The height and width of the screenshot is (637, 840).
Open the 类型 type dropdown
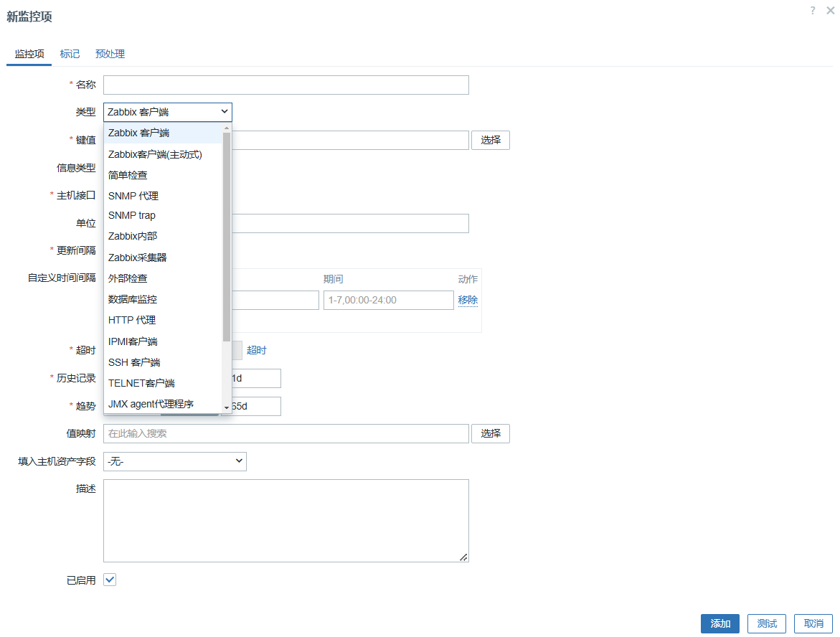168,112
